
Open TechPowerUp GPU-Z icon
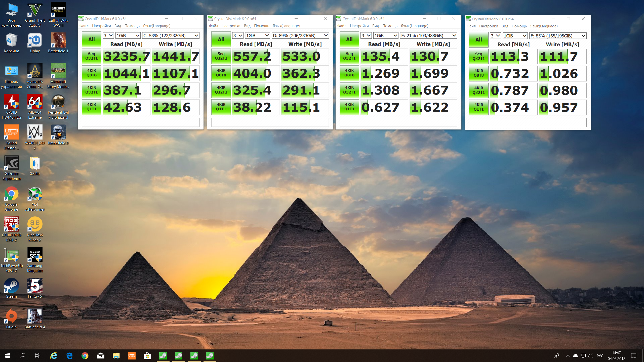(11, 255)
